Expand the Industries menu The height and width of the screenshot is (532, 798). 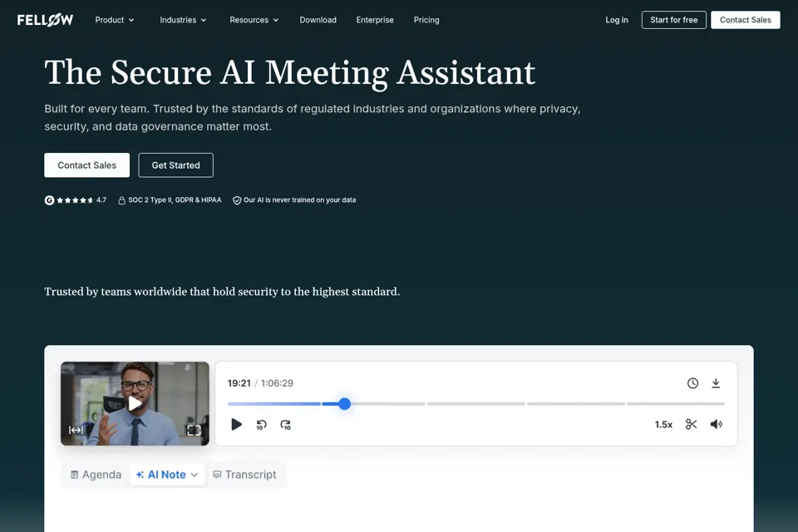(183, 20)
